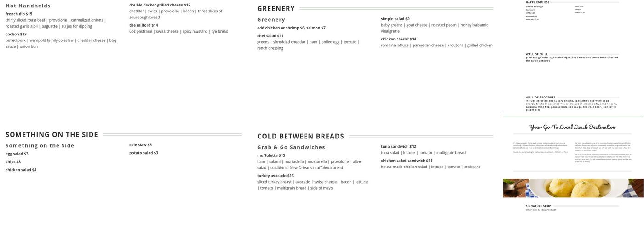Choose the tuna sandwich $12 entry
The height and width of the screenshot is (230, 644).
point(398,147)
